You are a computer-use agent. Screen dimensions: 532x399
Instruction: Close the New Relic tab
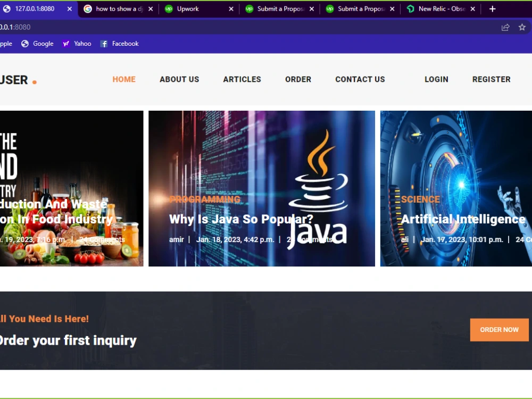pyautogui.click(x=472, y=9)
